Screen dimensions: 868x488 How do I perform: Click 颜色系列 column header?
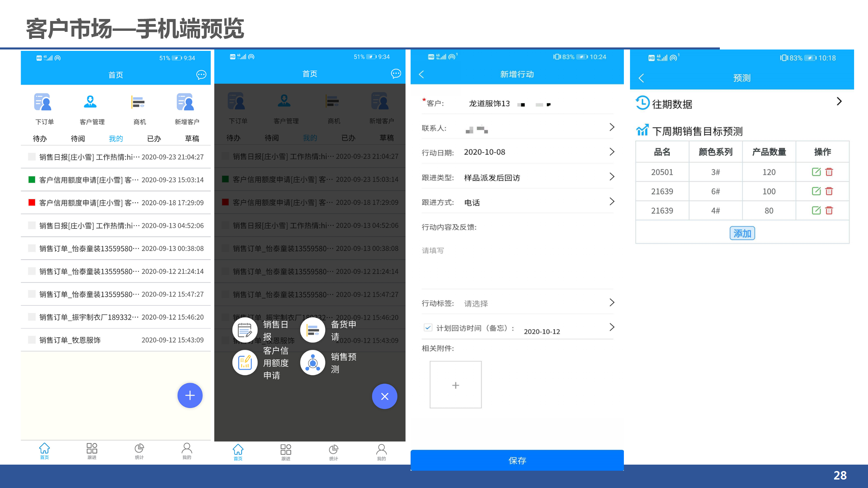tap(715, 152)
